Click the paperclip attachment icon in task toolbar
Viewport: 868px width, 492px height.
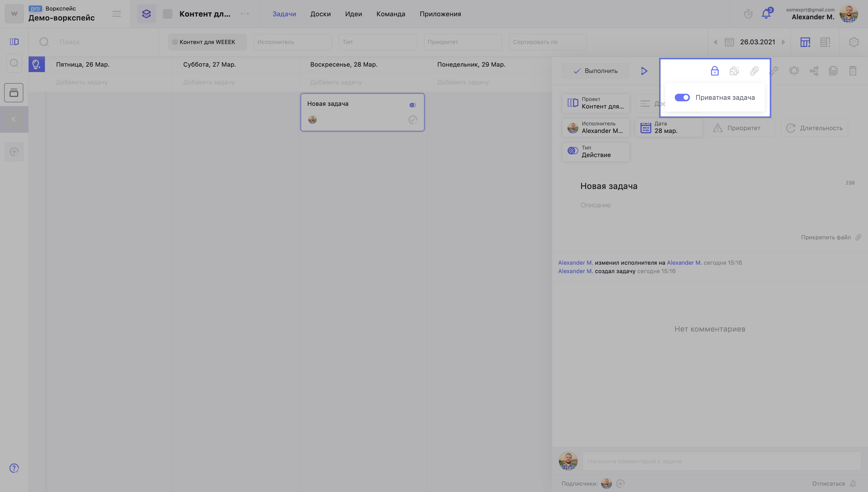754,71
